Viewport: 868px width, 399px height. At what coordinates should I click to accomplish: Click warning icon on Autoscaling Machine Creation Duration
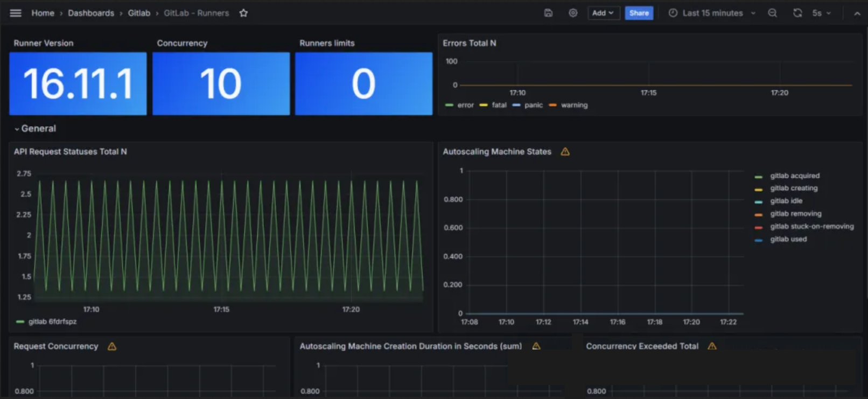point(536,346)
